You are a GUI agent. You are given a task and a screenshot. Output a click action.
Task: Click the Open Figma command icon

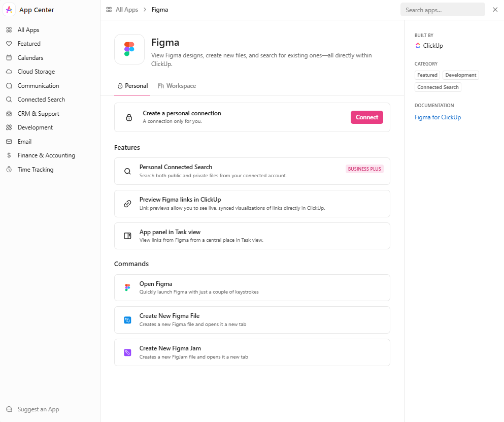click(x=127, y=287)
